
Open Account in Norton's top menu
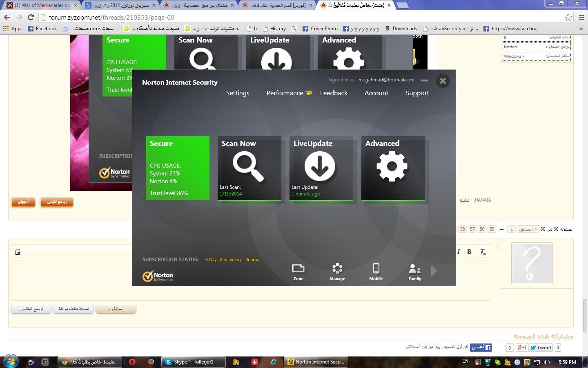pos(376,93)
